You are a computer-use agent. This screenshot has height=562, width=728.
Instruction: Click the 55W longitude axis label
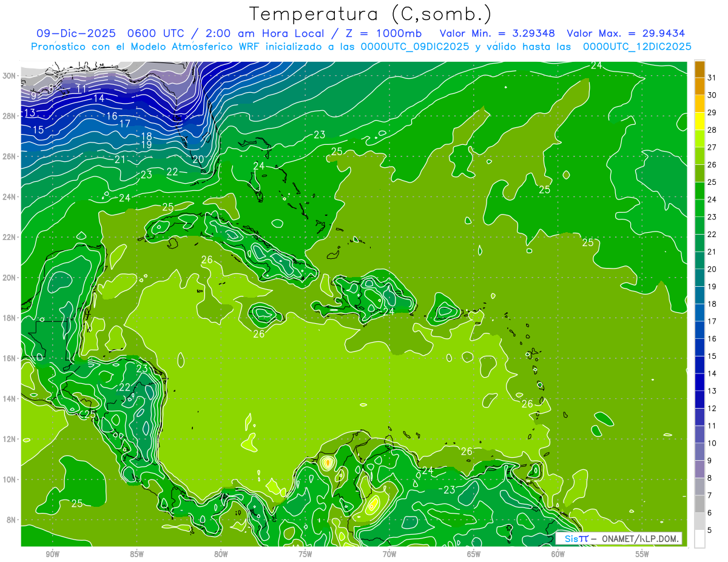click(x=642, y=554)
